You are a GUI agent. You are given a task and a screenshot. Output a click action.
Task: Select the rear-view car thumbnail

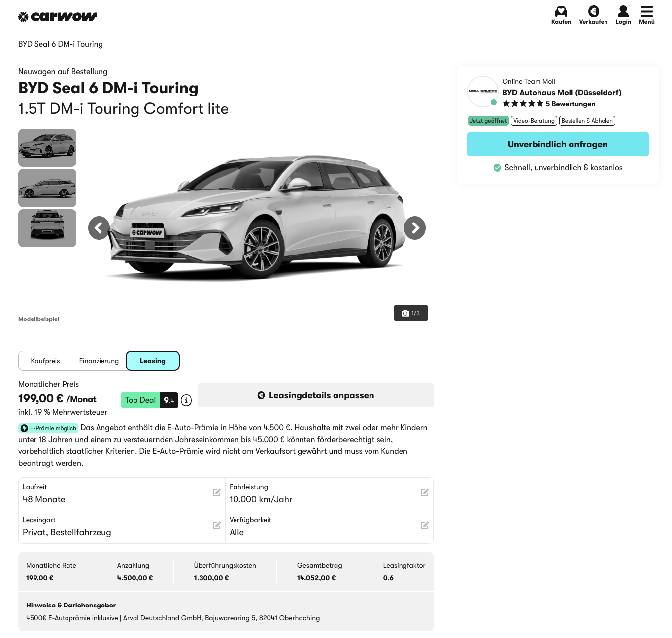point(47,228)
